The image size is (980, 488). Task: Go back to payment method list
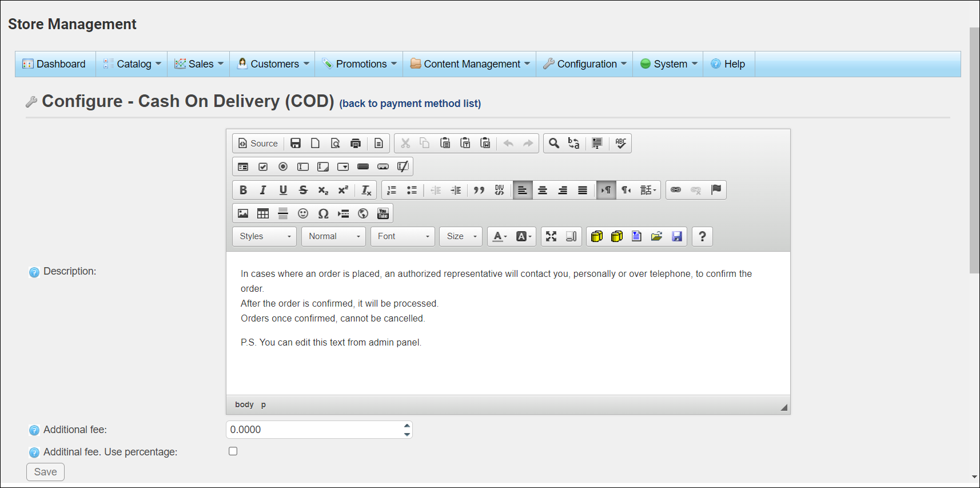click(x=410, y=104)
